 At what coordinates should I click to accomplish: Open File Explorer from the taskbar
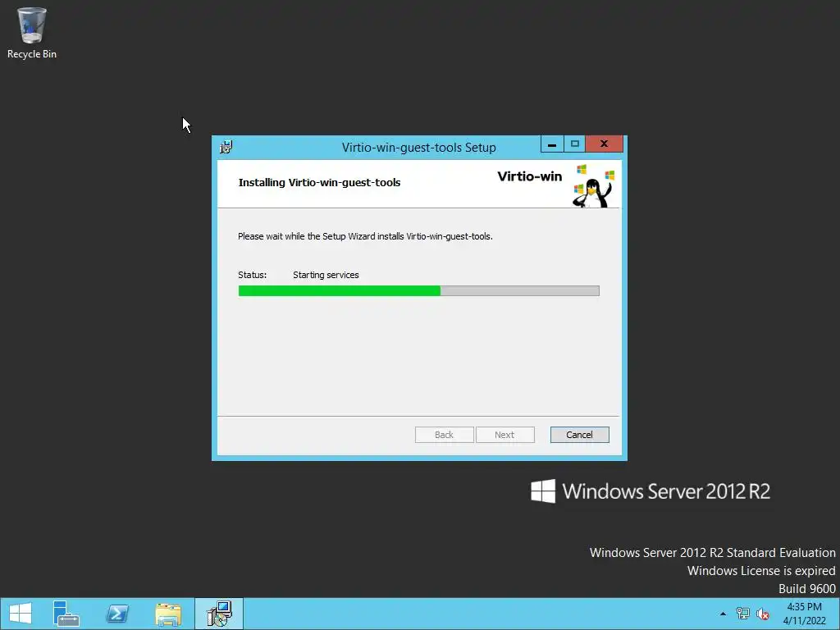pyautogui.click(x=168, y=614)
